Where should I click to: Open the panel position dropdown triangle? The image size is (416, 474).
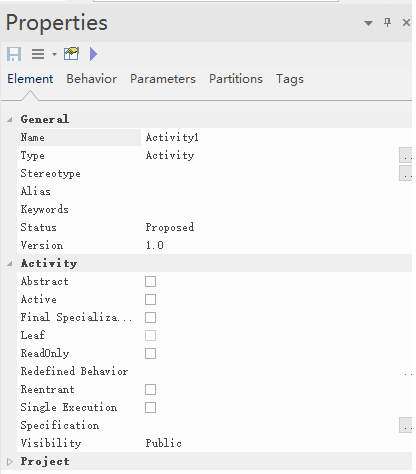368,23
